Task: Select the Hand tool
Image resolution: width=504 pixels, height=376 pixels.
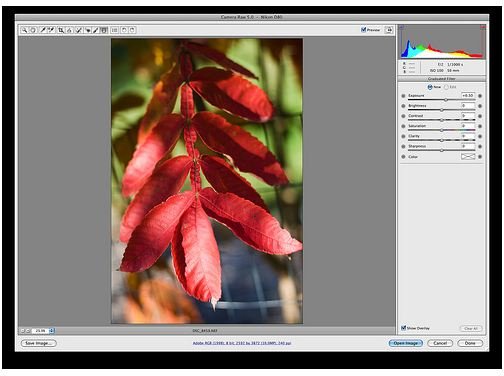Action: point(33,30)
